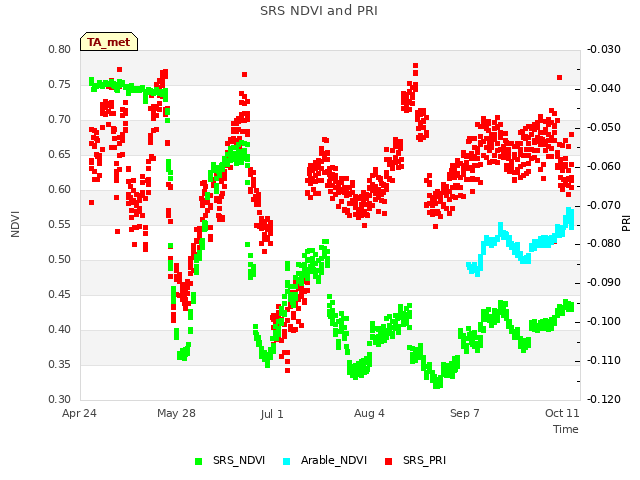Click the NDVI left axis label
640x480 pixels.
point(15,224)
